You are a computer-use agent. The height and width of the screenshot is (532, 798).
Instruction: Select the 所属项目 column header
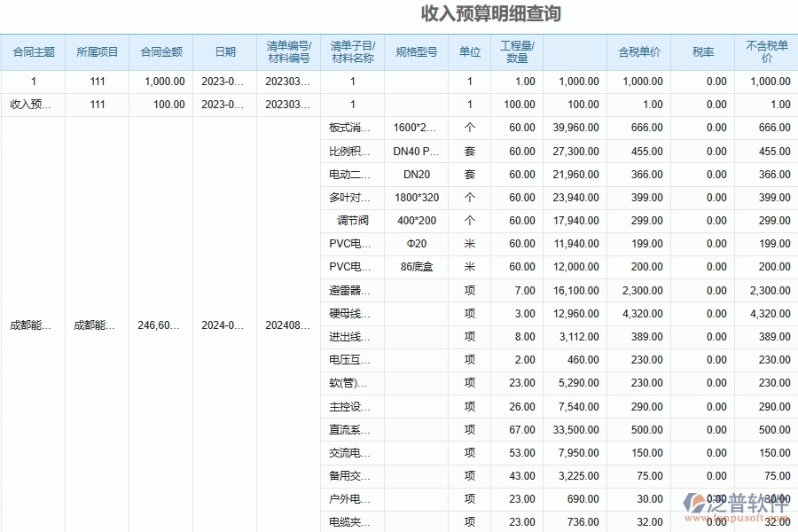[98, 51]
